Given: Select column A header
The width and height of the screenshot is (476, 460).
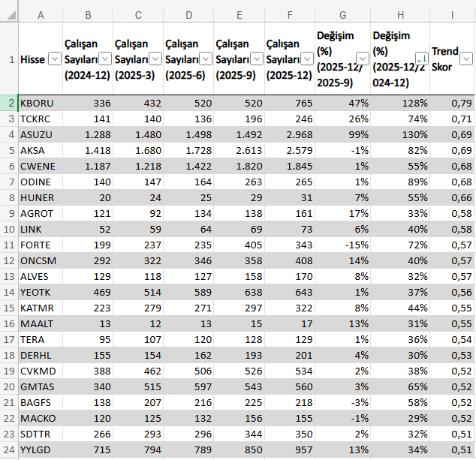Looking at the screenshot, I should 41,15.
